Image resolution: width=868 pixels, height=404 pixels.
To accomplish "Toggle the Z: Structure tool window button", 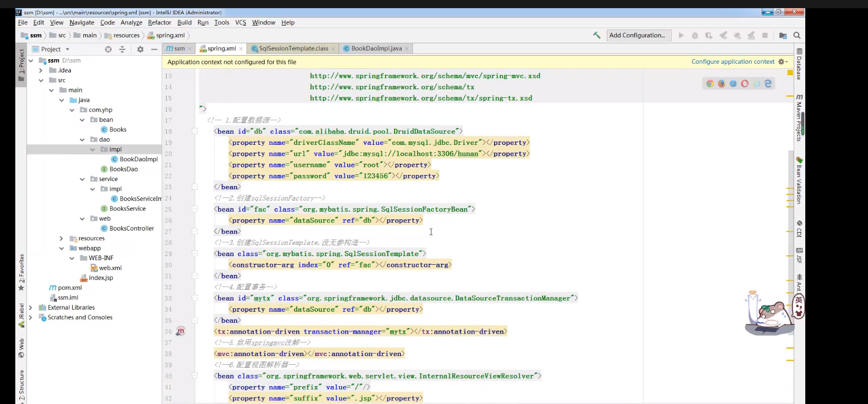I will (21, 387).
